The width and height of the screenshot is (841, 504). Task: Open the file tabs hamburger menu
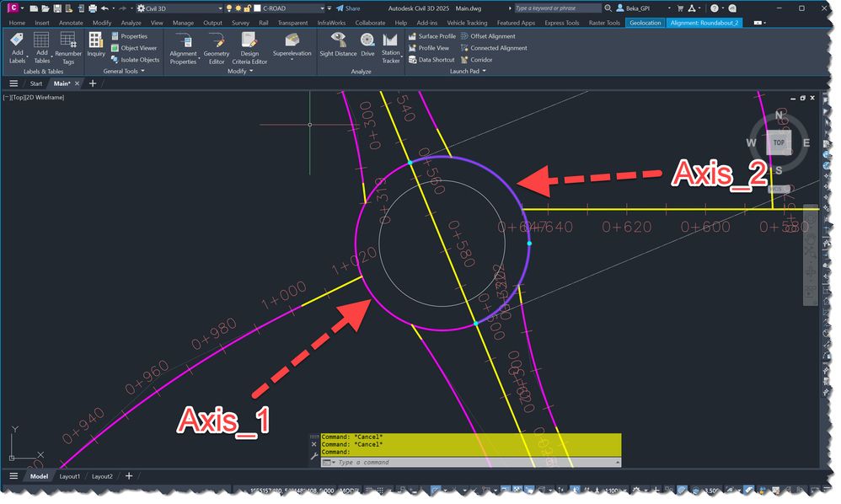pos(13,83)
